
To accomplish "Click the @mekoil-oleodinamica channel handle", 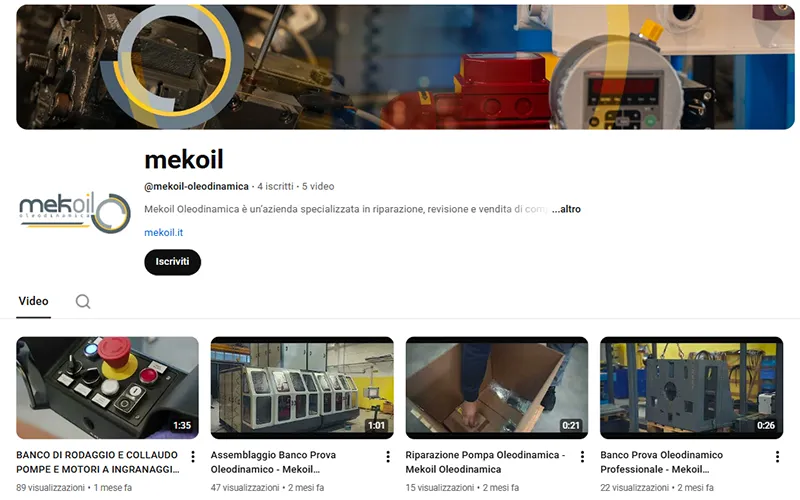I will 196,186.
